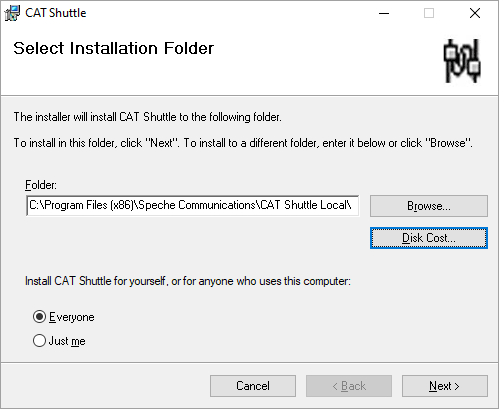The width and height of the screenshot is (499, 409).
Task: Click the Select Installation Folder heading
Action: [113, 48]
